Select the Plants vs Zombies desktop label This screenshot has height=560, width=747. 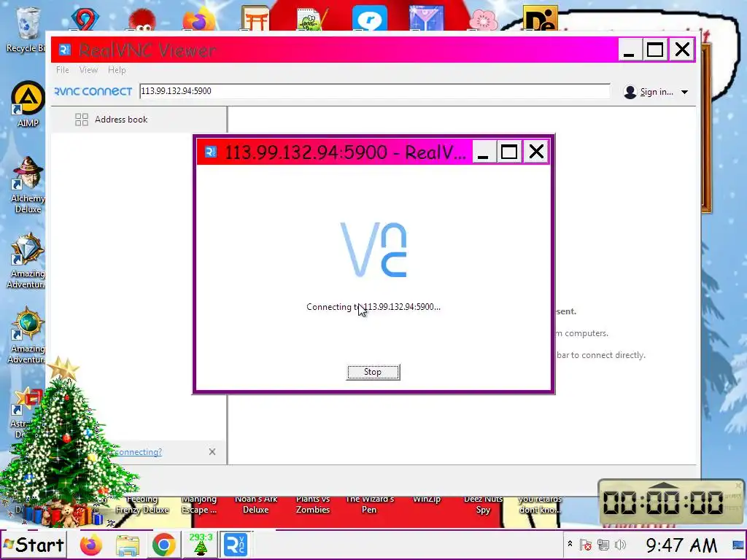[x=312, y=505]
